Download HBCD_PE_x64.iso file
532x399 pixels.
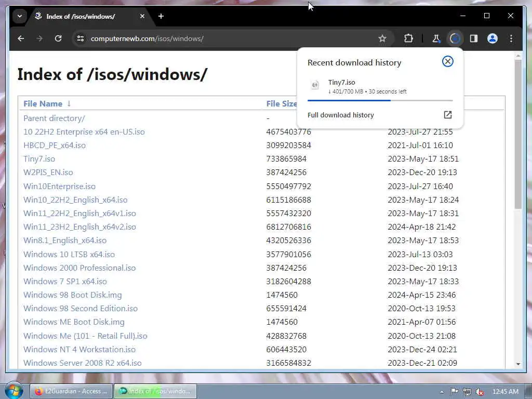(x=54, y=145)
